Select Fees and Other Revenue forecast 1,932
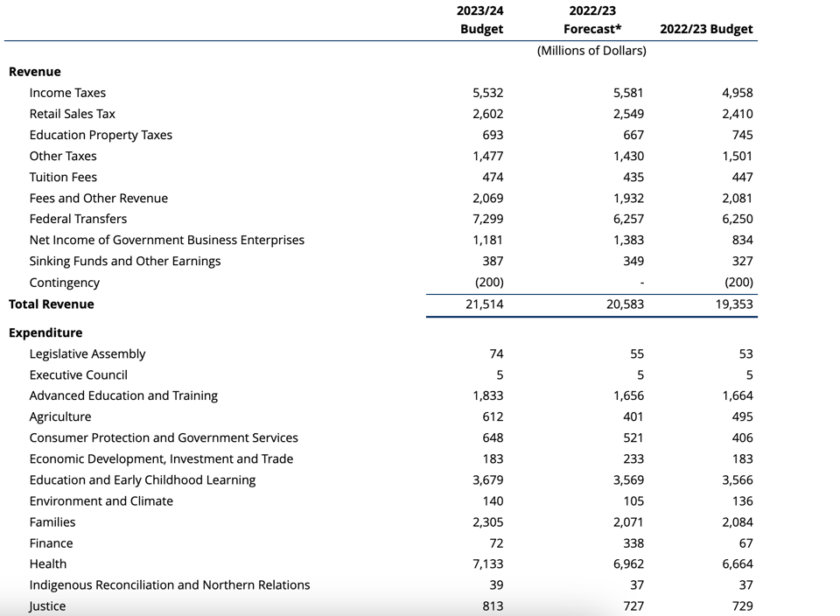840x616 pixels. (x=628, y=199)
